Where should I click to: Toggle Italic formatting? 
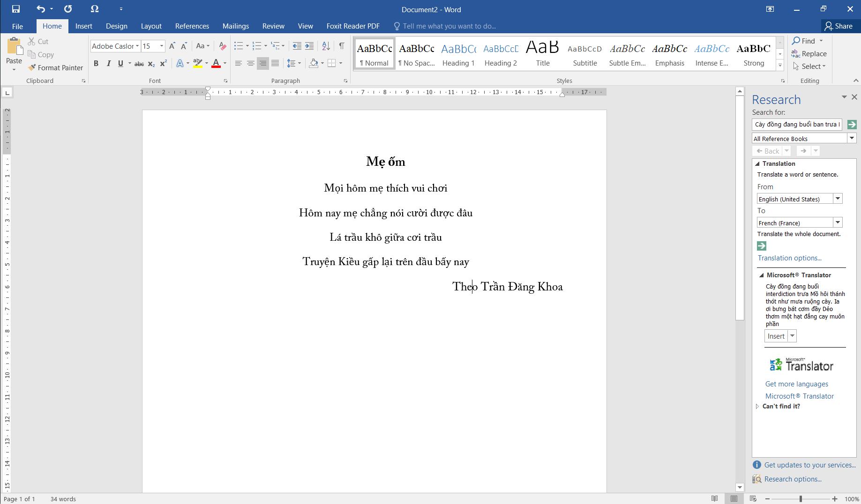point(108,64)
